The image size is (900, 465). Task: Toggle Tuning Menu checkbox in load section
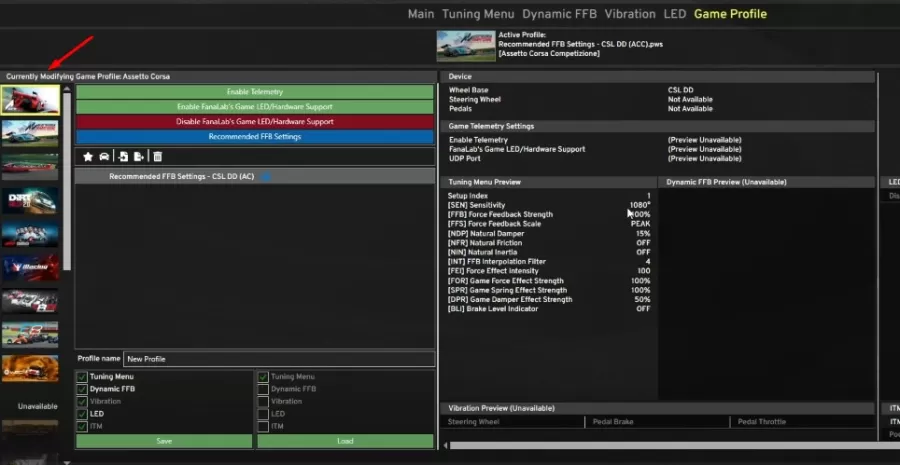click(x=263, y=377)
